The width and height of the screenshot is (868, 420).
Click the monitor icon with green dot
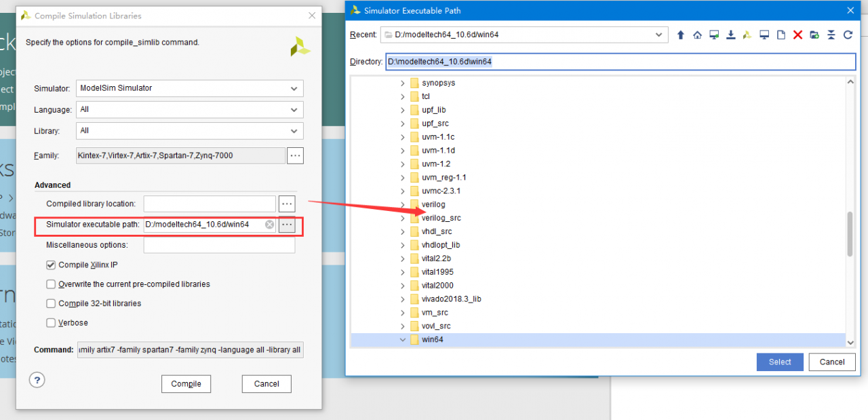714,35
